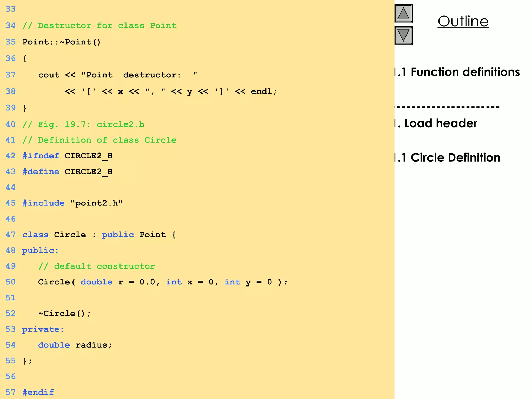Image resolution: width=532 pixels, height=399 pixels.
Task: Click line 'Point::~Point()'
Action: click(62, 42)
